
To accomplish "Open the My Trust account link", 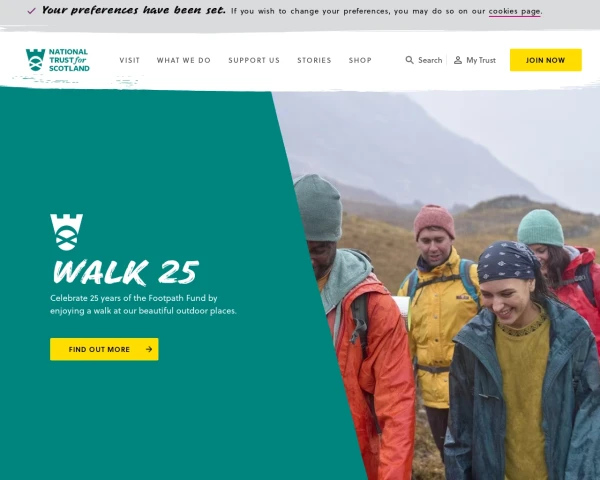I will [481, 60].
